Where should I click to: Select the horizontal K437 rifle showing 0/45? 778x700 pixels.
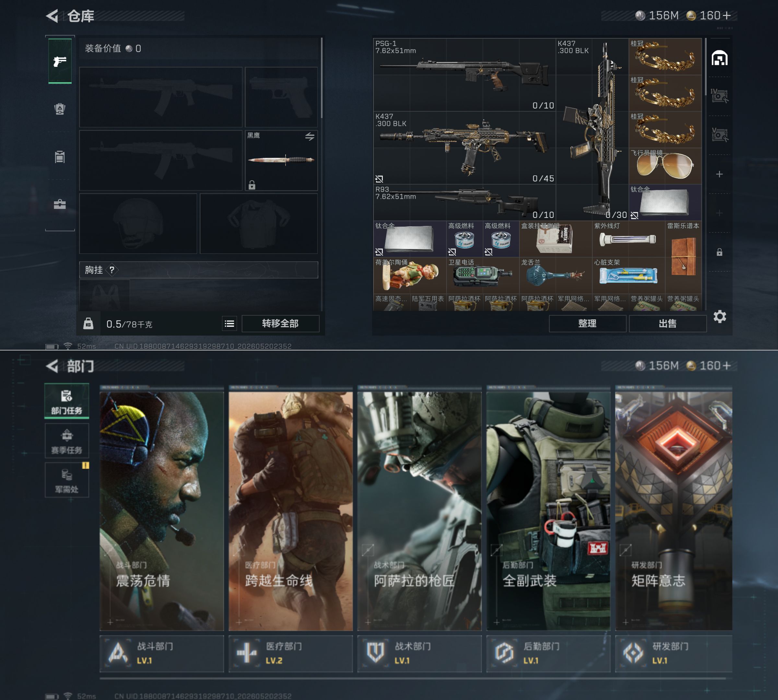coord(464,148)
